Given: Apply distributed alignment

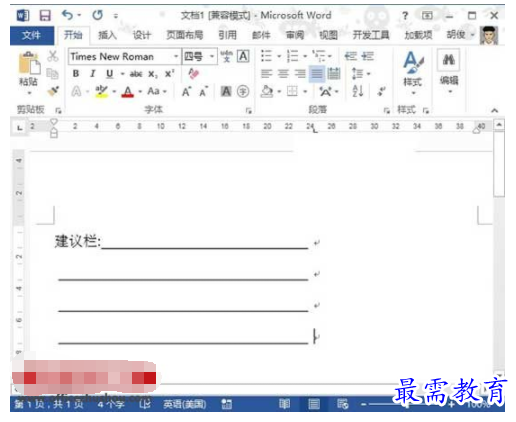Looking at the screenshot, I should 334,73.
